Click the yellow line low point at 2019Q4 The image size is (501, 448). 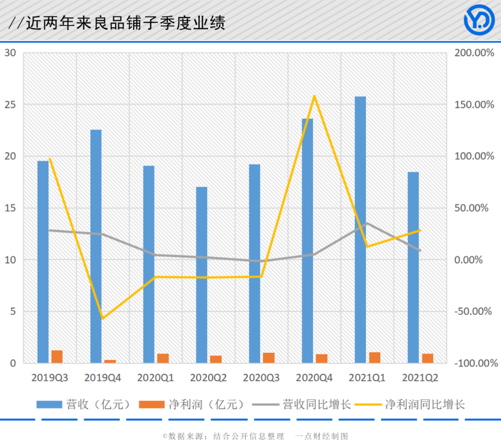[x=103, y=318]
